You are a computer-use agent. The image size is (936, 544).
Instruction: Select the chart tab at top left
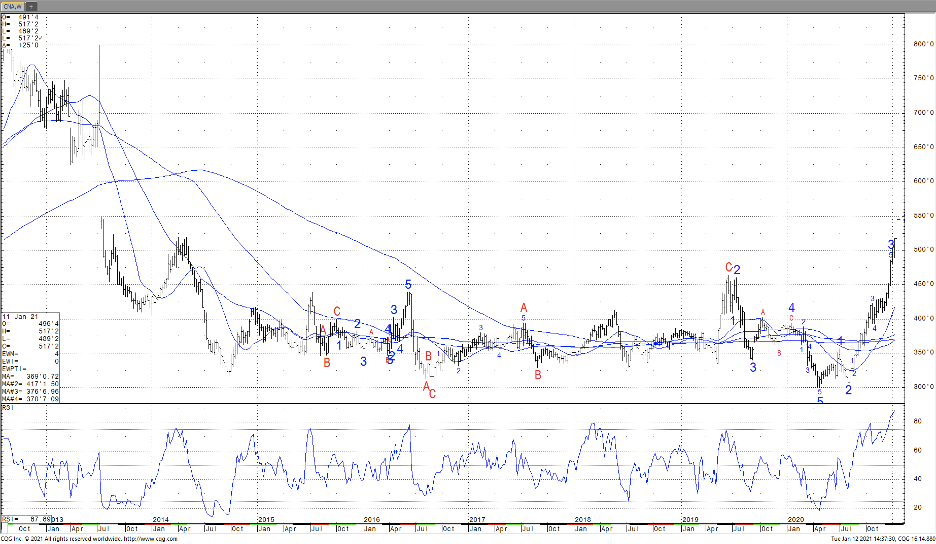pos(13,5)
